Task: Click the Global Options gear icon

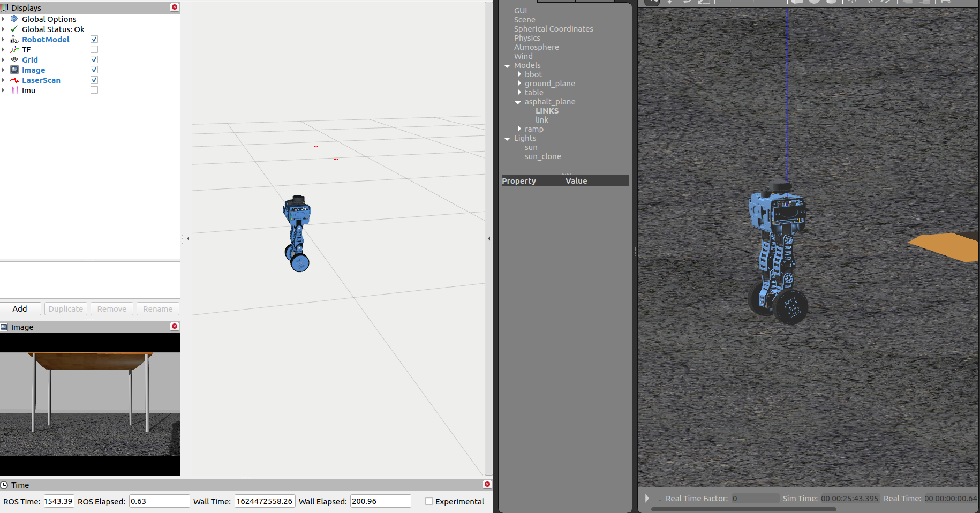Action: 14,19
